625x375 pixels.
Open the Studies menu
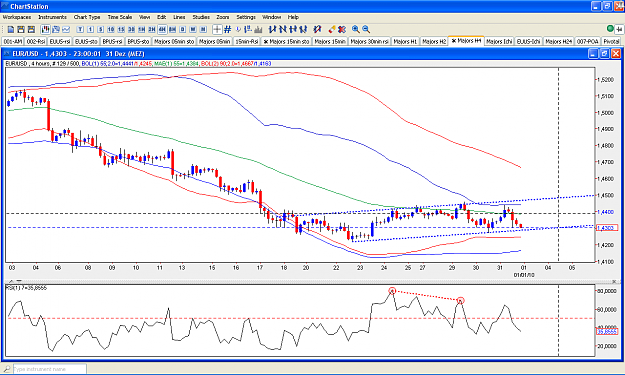pyautogui.click(x=201, y=17)
